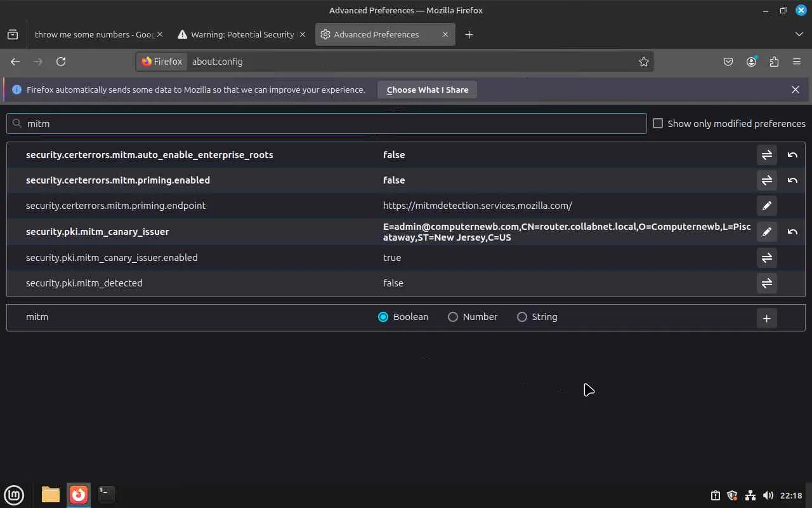Click the Firefox identity icon in address bar
The width and height of the screenshot is (812, 508).
click(x=162, y=62)
